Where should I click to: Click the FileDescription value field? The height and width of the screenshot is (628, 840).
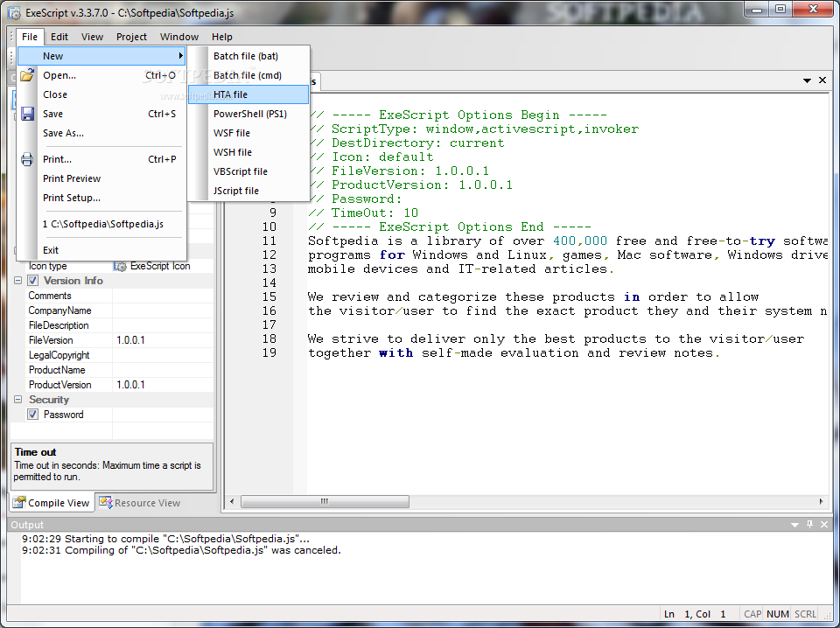coord(163,325)
